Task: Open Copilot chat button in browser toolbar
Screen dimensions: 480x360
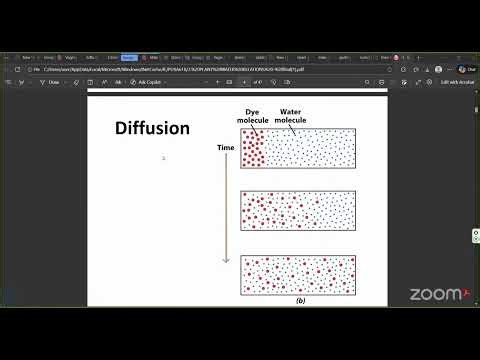Action: pos(467,69)
